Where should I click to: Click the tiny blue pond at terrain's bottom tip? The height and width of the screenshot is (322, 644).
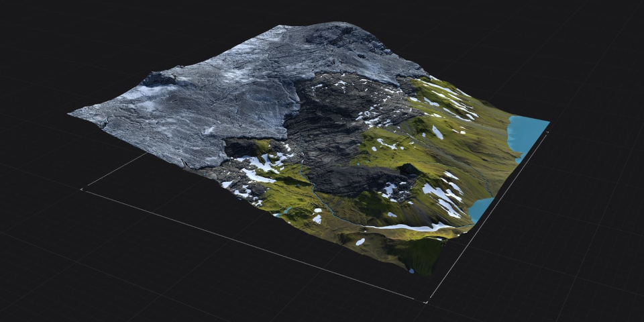[411, 271]
